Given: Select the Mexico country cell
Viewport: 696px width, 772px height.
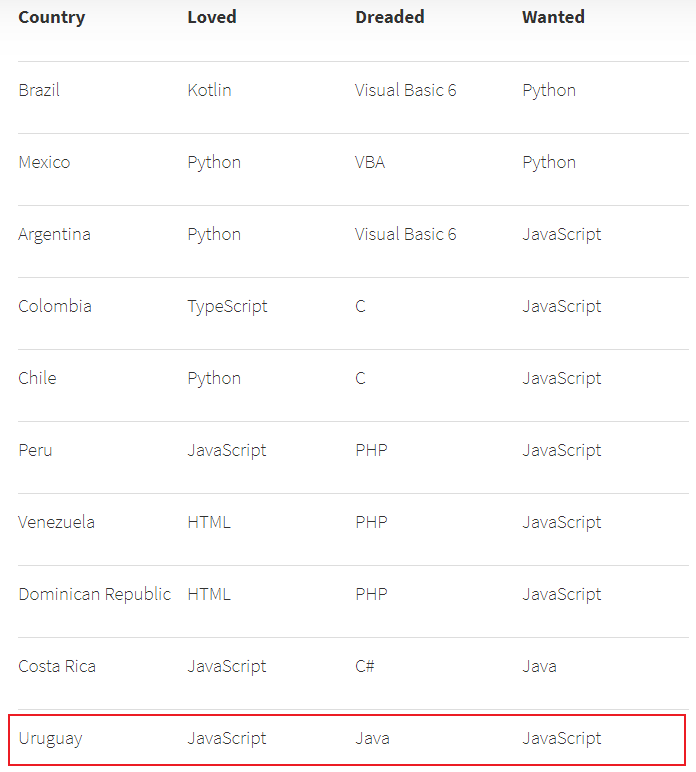Looking at the screenshot, I should tap(44, 162).
